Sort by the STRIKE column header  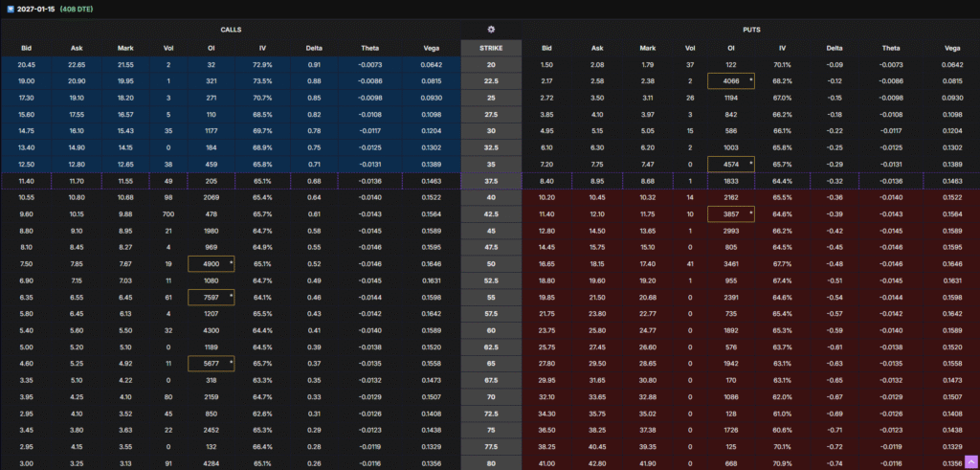491,47
